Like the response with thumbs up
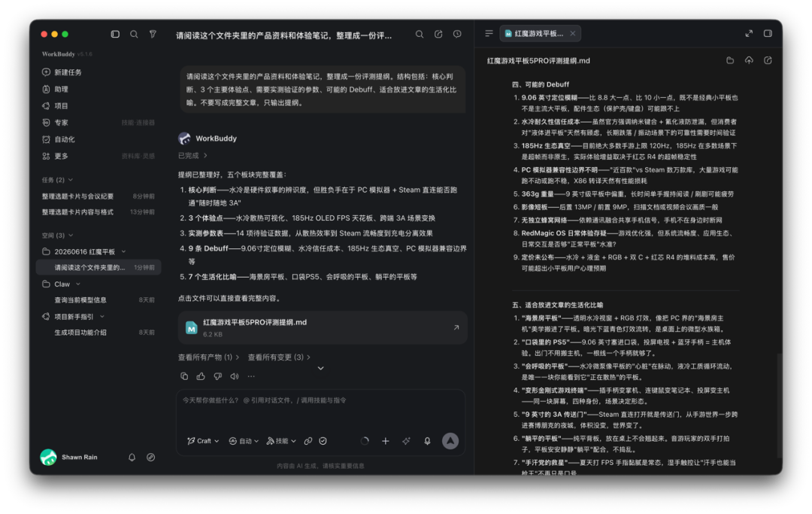This screenshot has height=514, width=812. pyautogui.click(x=201, y=376)
